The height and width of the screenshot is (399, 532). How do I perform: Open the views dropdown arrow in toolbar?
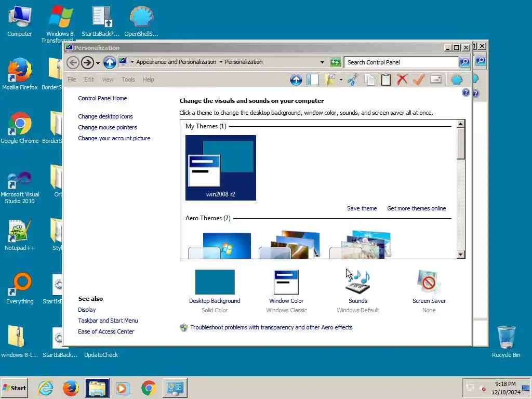point(341,80)
